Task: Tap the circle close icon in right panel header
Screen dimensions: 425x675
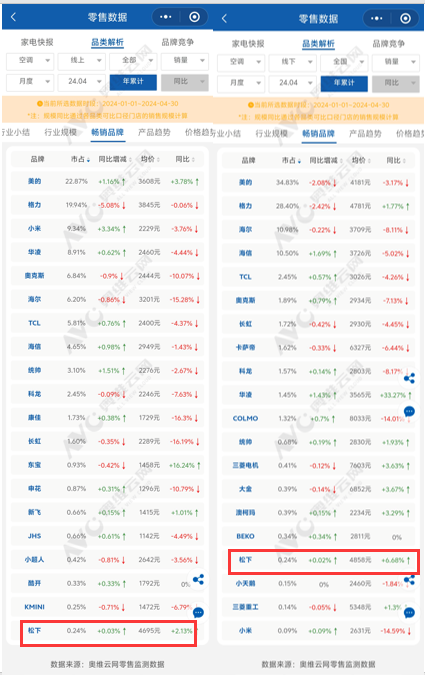Action: point(405,18)
